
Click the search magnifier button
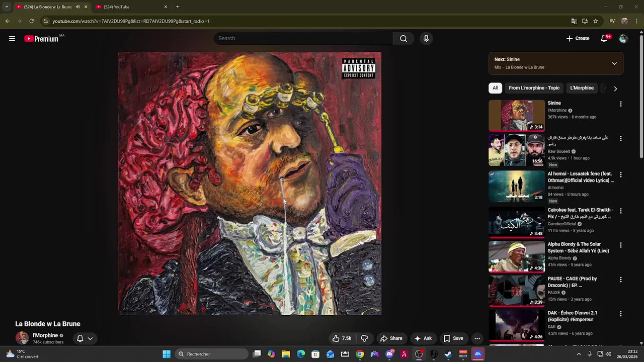(404, 39)
